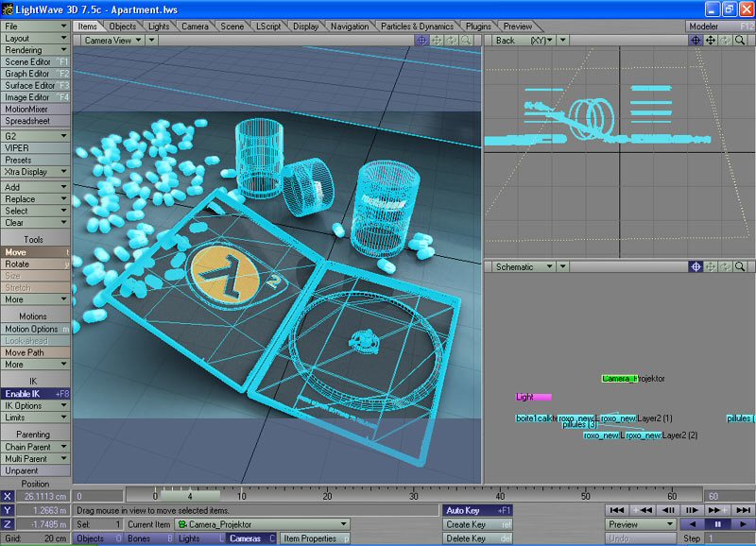This screenshot has height=546, width=756.
Task: Click Schematic viewport rotate icon
Action: [725, 266]
